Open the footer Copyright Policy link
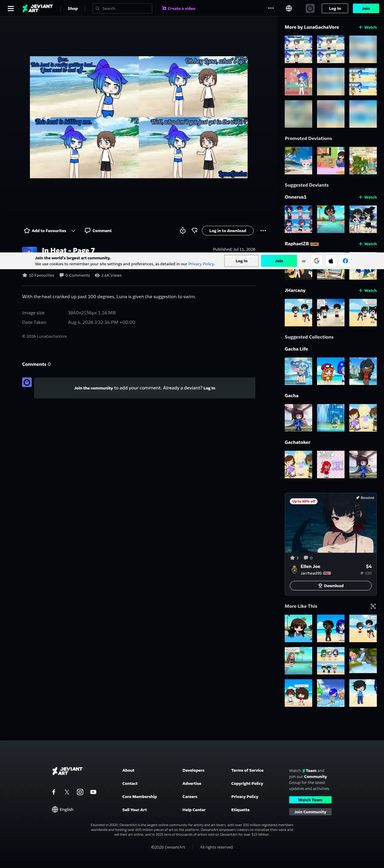Image resolution: width=384 pixels, height=868 pixels. point(247,783)
